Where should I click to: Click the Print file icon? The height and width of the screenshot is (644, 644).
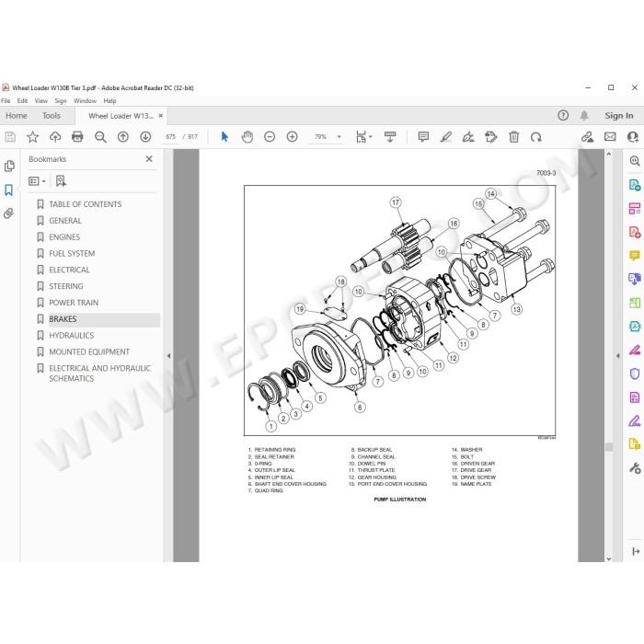pyautogui.click(x=77, y=137)
